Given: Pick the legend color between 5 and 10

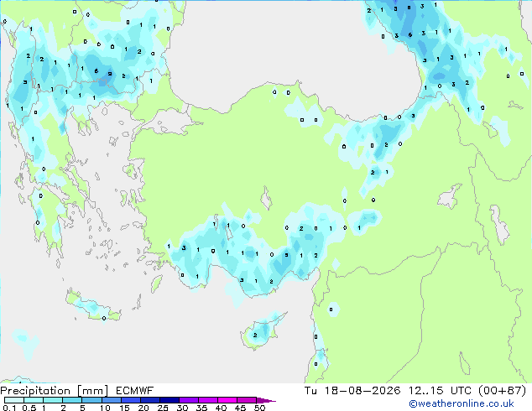Looking at the screenshot, I should (91, 400).
